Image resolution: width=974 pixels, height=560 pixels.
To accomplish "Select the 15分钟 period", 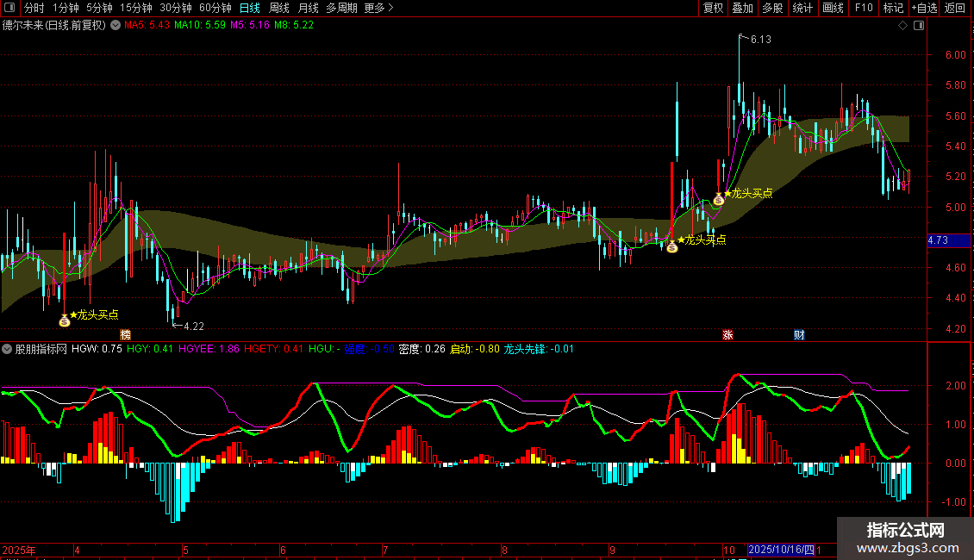I will pyautogui.click(x=135, y=8).
